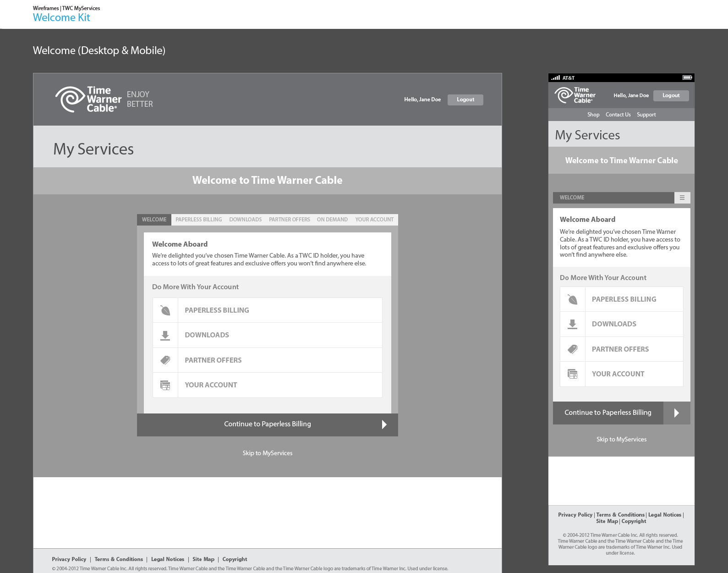The width and height of the screenshot is (728, 573).
Task: Click desktop 'Hello, Jane Doe' greeting
Action: click(x=422, y=100)
